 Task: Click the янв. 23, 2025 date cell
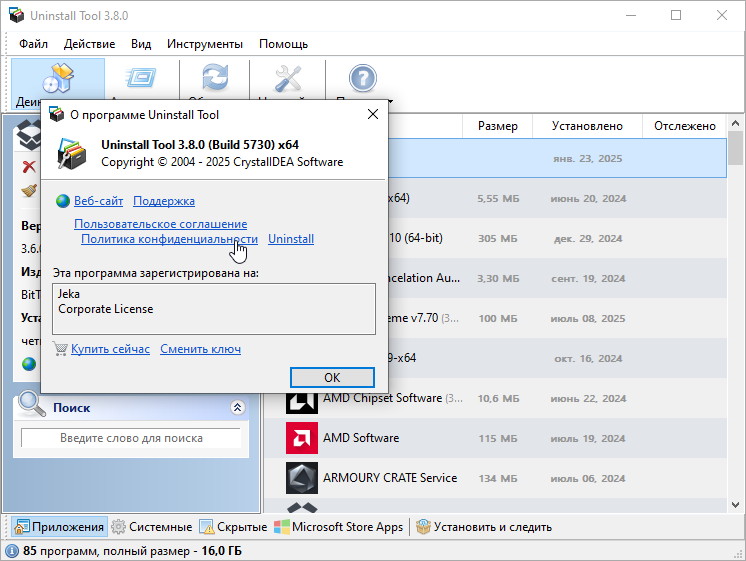click(588, 158)
